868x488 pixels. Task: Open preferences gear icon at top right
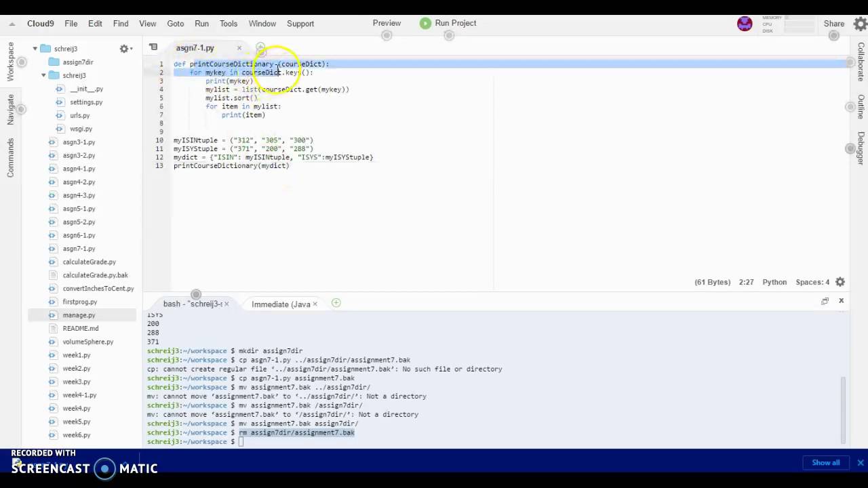coord(860,24)
